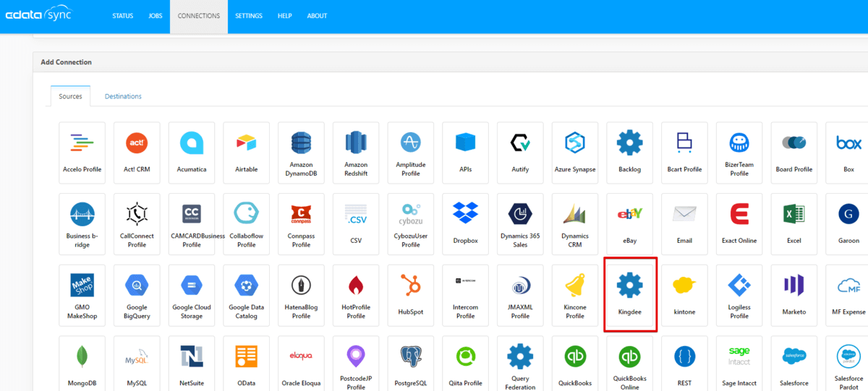The width and height of the screenshot is (868, 391).
Task: Pick the Connpass Profile tile
Action: 301,224
